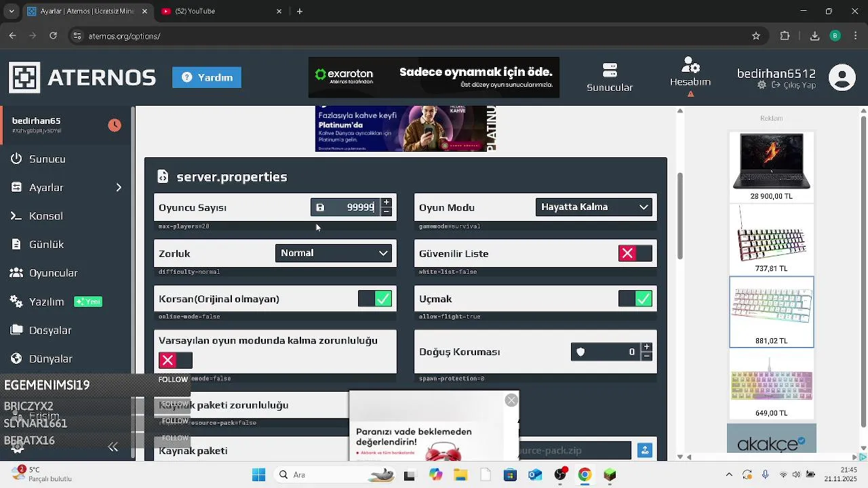Click the exaroton advertisement banner

[434, 77]
